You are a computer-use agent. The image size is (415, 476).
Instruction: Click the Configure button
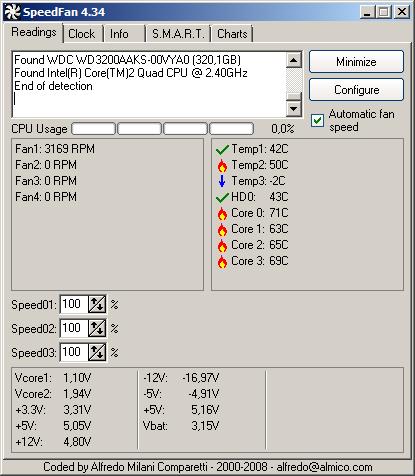pos(356,90)
